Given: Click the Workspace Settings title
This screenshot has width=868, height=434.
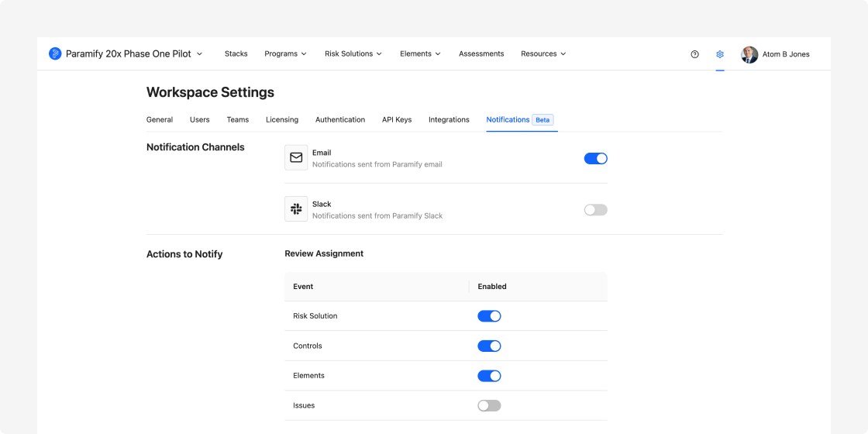Looking at the screenshot, I should [210, 92].
